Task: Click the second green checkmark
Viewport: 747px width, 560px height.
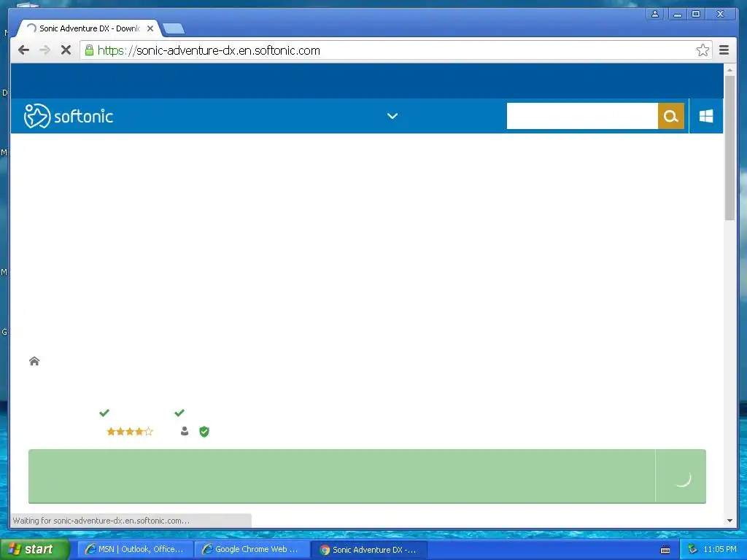Action: click(x=179, y=413)
